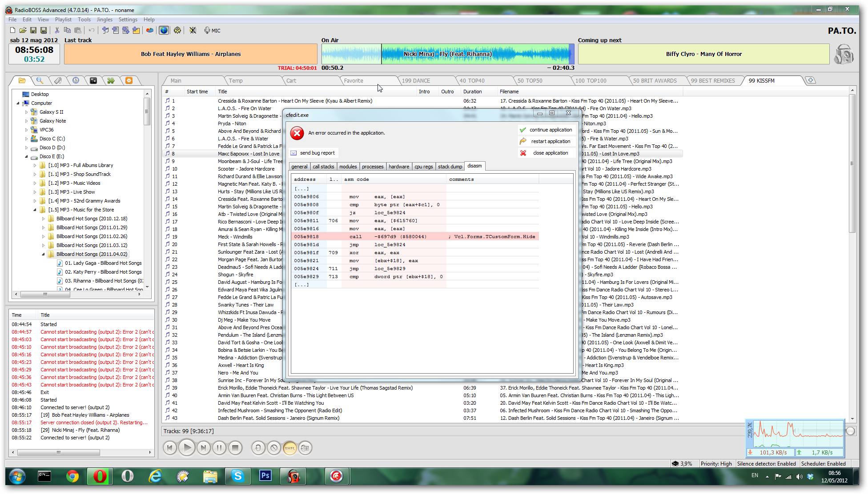Toggle the stop-after-track round button
The image size is (868, 494).
(274, 448)
